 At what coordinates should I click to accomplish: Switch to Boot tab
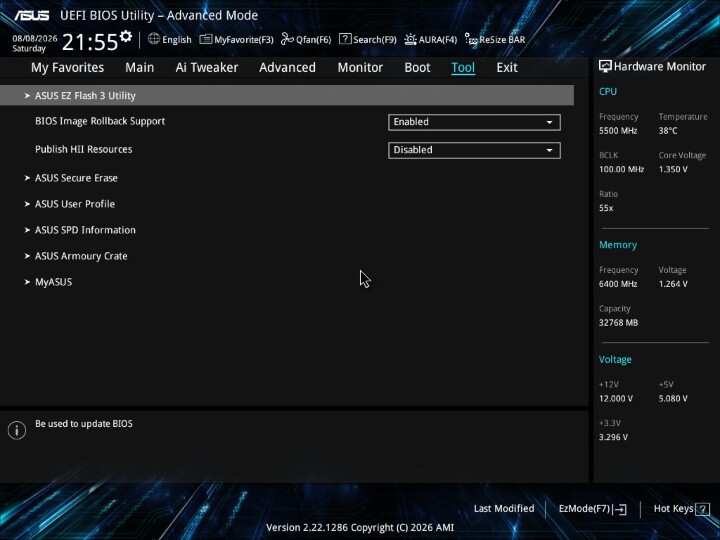(417, 68)
